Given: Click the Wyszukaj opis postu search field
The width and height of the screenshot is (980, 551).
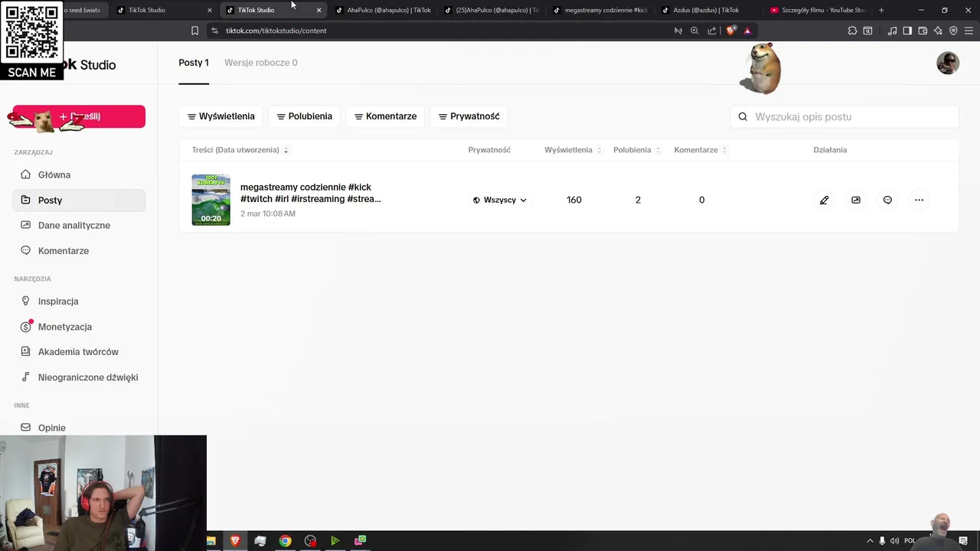Looking at the screenshot, I should coord(844,117).
